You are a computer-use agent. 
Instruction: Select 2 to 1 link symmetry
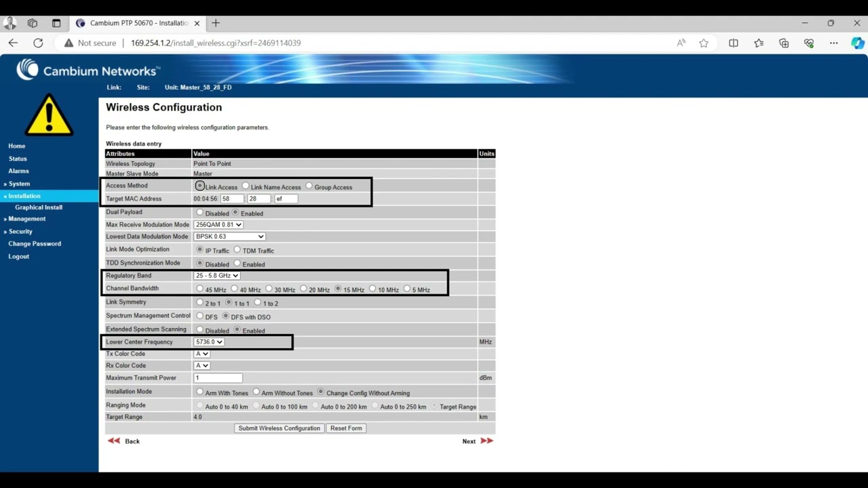pos(199,302)
